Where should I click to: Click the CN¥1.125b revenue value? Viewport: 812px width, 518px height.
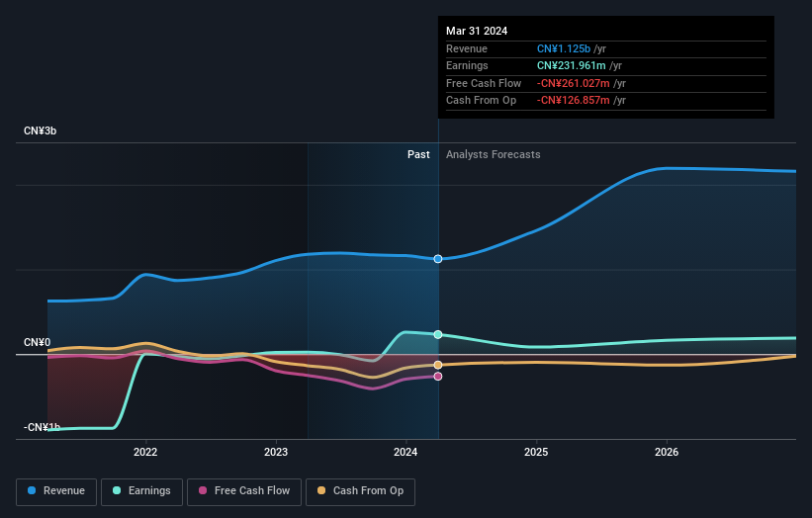coord(564,48)
